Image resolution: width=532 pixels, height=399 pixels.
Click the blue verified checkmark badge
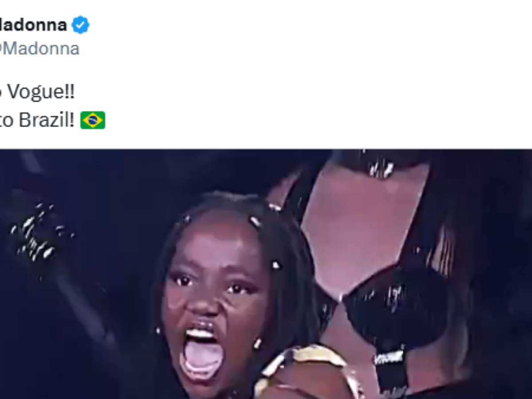click(x=81, y=25)
